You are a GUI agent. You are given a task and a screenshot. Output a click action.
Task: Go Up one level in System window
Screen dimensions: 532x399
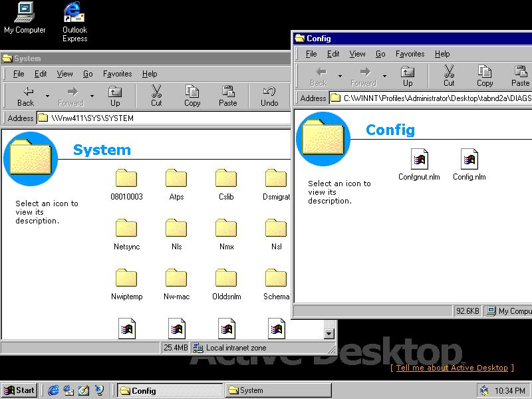115,96
